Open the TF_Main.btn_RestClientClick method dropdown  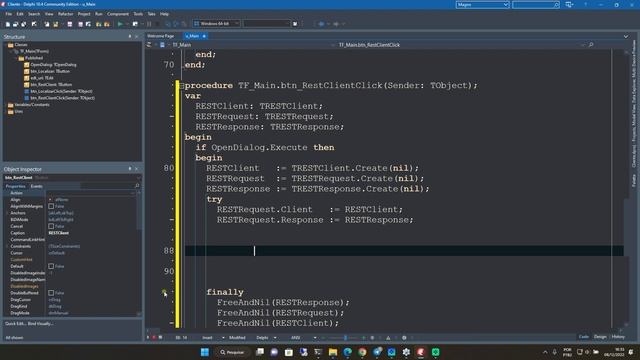click(583, 45)
